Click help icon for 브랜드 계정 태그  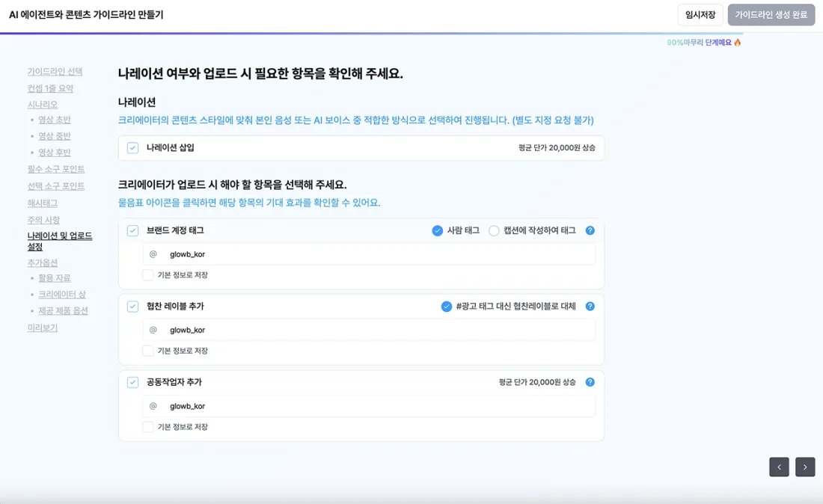pos(590,230)
